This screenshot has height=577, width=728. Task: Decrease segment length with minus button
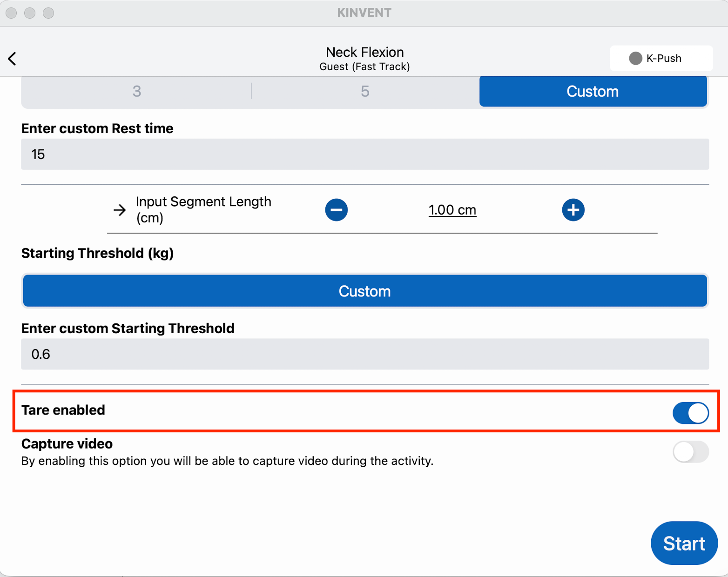(336, 210)
